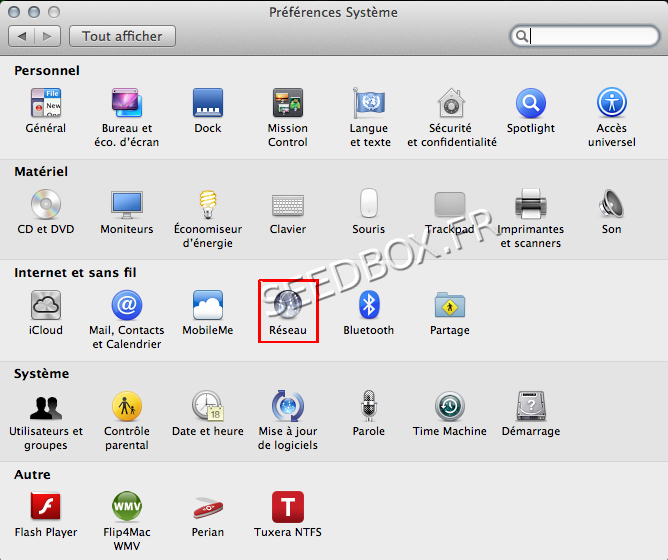
Task: Close the Préférences Système window
Action: pyautogui.click(x=14, y=12)
